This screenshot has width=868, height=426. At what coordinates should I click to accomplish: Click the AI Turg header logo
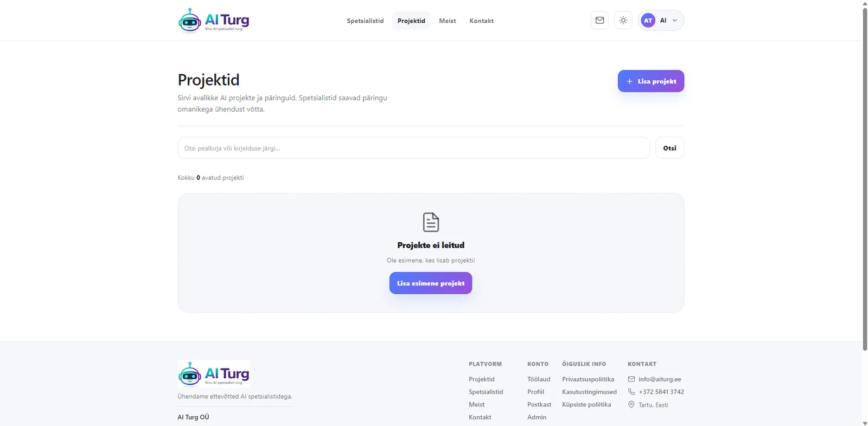214,21
